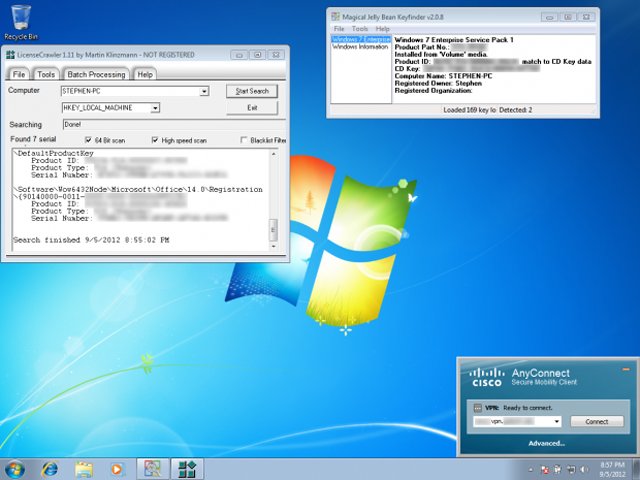Click 'VPN: Ready to connect.' status text
This screenshot has width=640, height=480.
518,408
